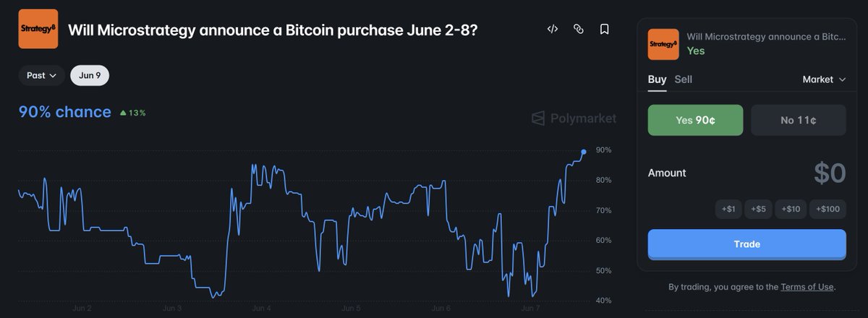Bookmark this market
The height and width of the screenshot is (318, 868).
coord(604,30)
